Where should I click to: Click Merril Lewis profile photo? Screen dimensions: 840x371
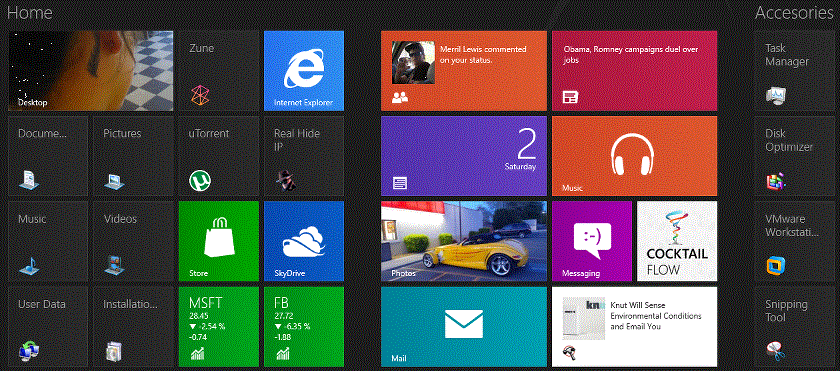tap(413, 63)
